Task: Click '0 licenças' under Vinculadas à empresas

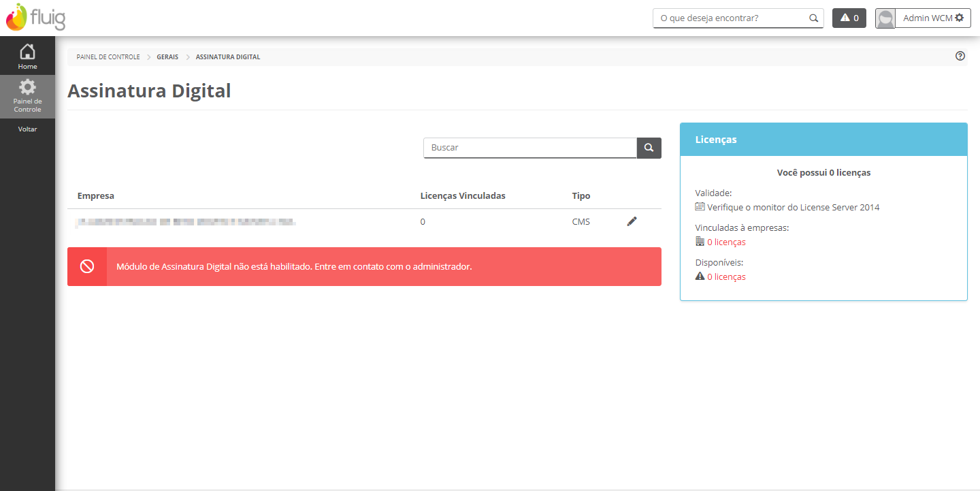Action: (726, 242)
